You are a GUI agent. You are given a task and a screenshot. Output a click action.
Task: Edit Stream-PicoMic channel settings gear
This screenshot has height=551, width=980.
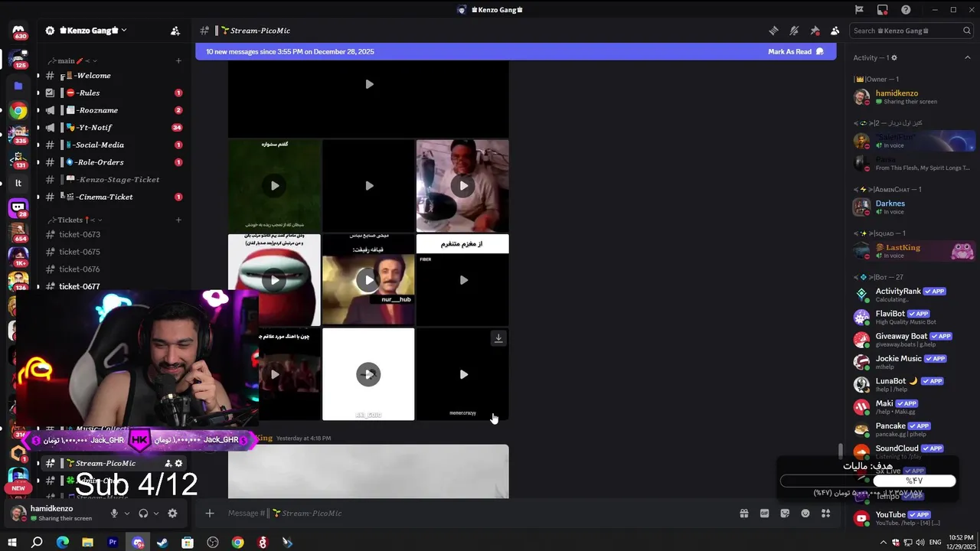click(x=179, y=463)
